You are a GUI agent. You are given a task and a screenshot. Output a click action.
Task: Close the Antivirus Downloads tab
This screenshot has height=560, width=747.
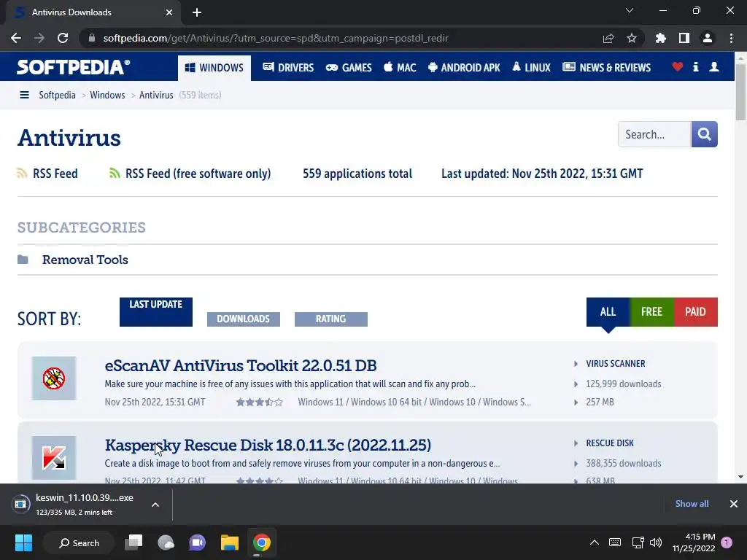(x=169, y=12)
